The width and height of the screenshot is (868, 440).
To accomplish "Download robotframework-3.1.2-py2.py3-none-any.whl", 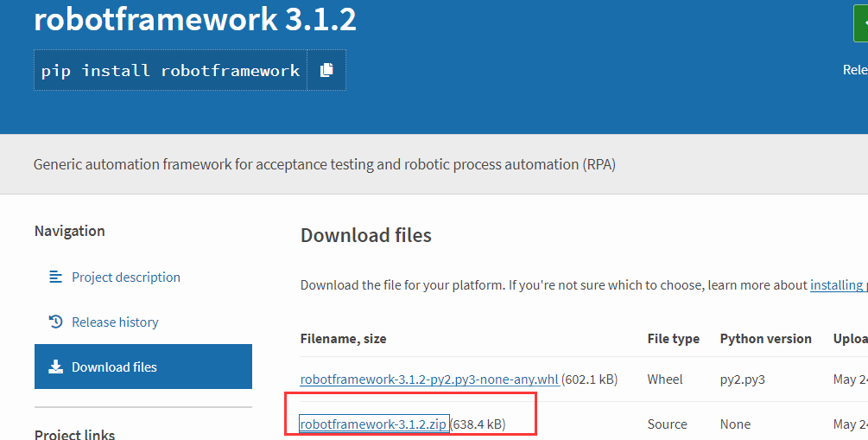I will pyautogui.click(x=429, y=379).
